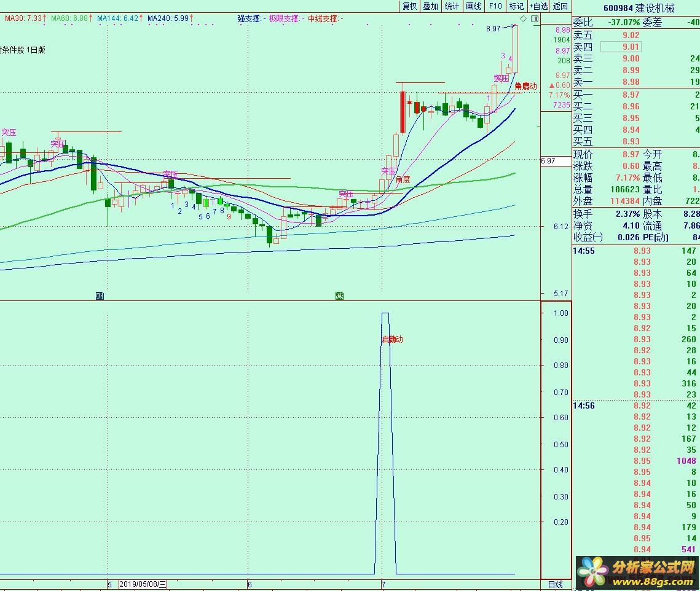The image size is (700, 591).
Task: Click the 强支撑 indicator label
Action: point(251,19)
